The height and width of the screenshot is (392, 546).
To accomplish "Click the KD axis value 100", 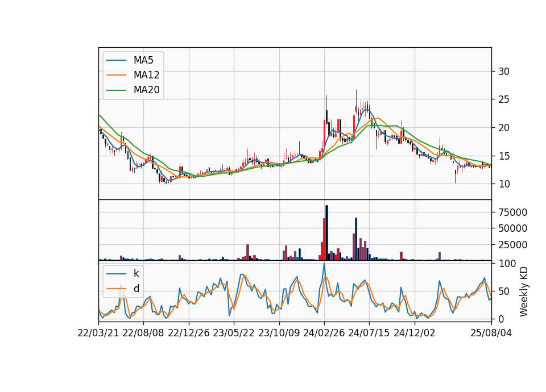I will point(507,264).
